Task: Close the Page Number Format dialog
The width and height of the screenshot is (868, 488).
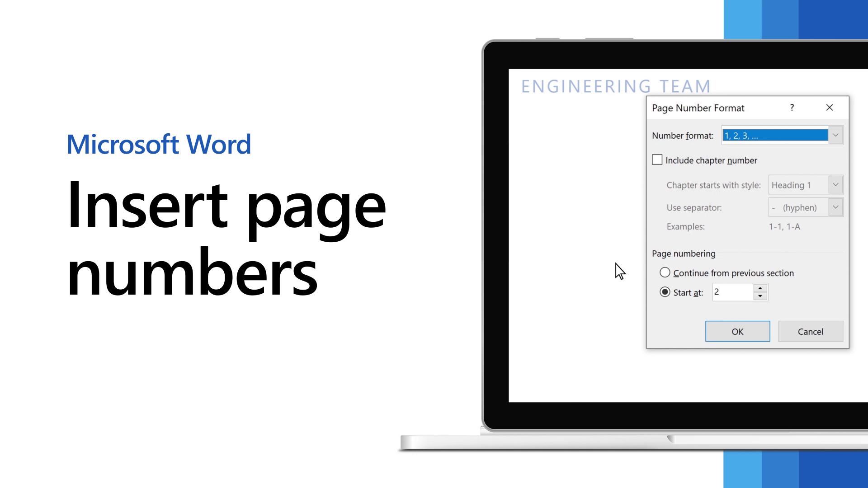Action: [x=829, y=107]
